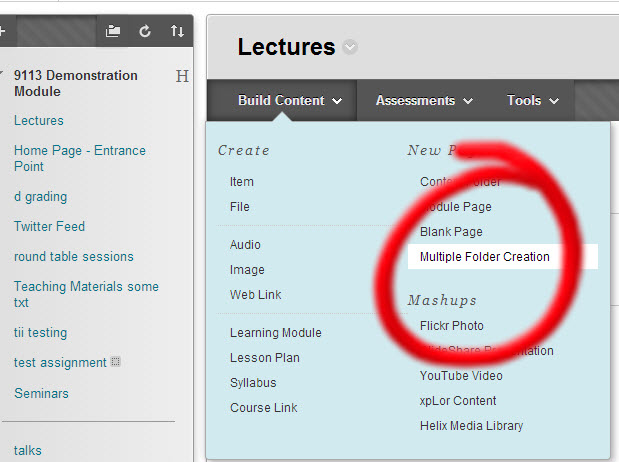Expand the Build Content dropdown menu

tap(290, 101)
